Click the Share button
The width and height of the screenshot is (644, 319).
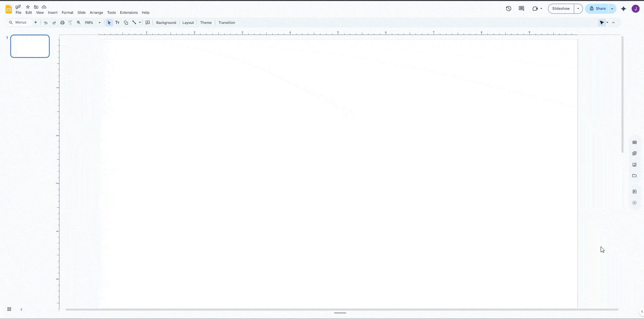[600, 8]
